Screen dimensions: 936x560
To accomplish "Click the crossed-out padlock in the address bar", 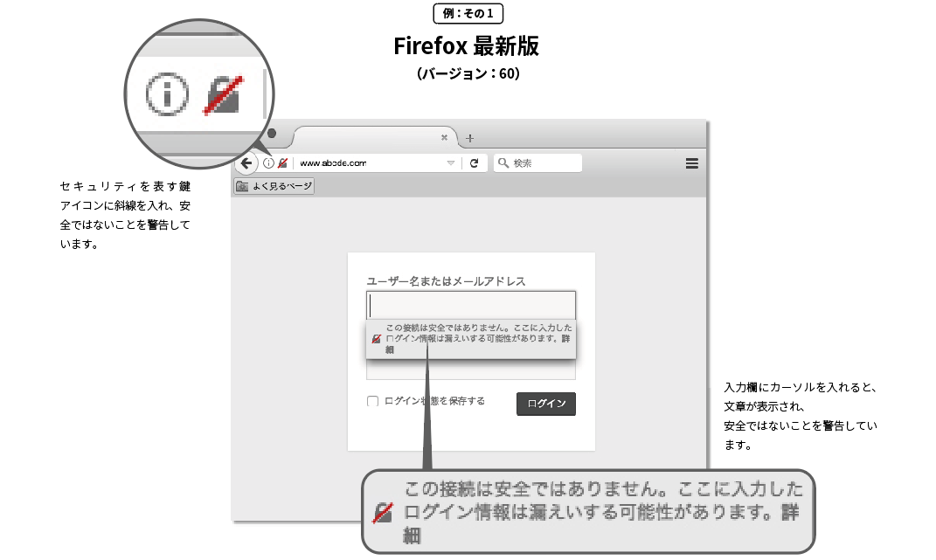I will 283,163.
